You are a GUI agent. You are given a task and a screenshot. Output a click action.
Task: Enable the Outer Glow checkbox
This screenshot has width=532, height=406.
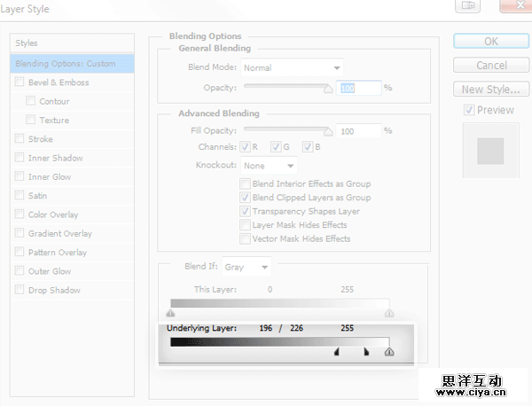point(20,271)
